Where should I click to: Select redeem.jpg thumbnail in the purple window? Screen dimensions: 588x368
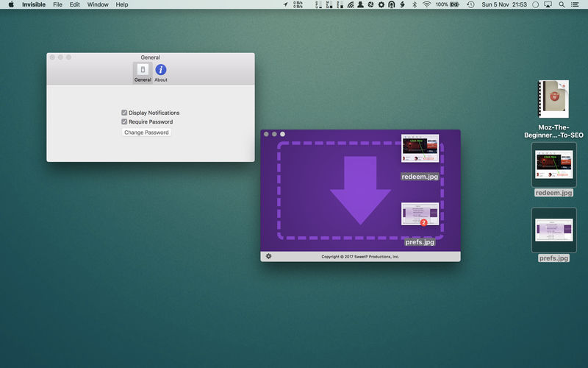[420, 149]
